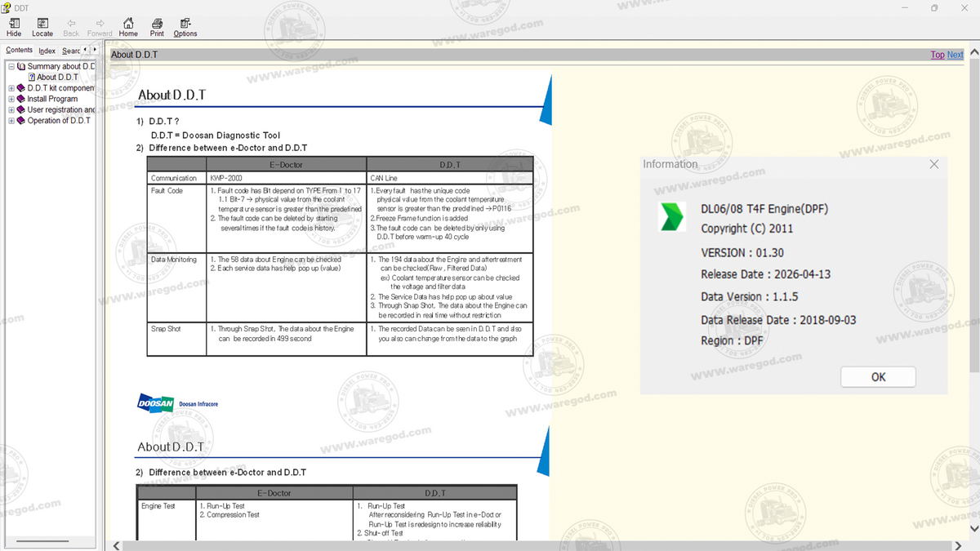
Task: Click the Hide toolbar button
Action: tap(14, 28)
